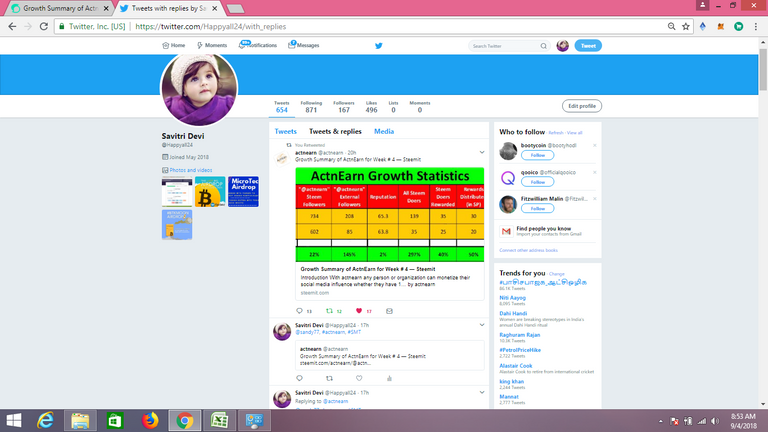Open the Chrome three-dot menu
The image size is (768, 432).
point(756,26)
